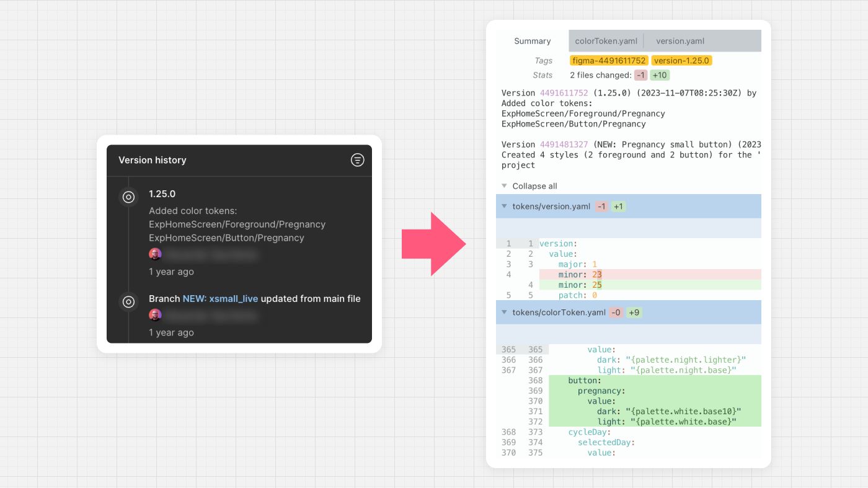Image resolution: width=868 pixels, height=488 pixels.
Task: Click the red -1 stats badge
Action: tap(640, 75)
